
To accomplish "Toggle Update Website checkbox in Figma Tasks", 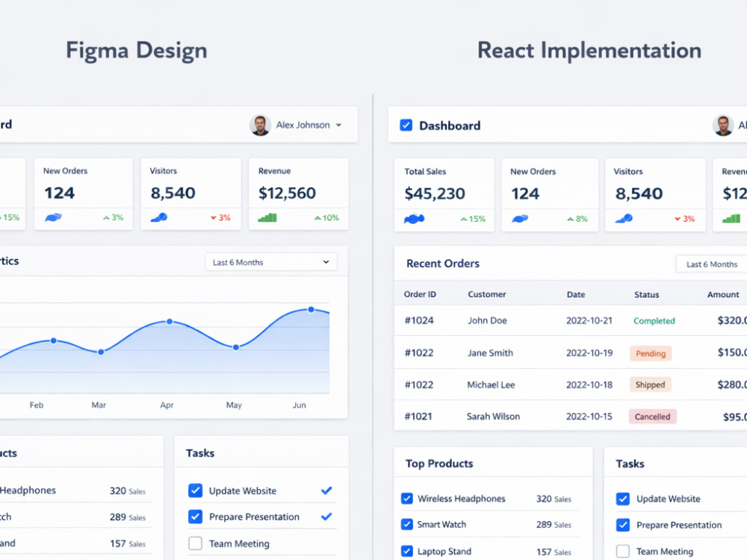I will click(195, 491).
